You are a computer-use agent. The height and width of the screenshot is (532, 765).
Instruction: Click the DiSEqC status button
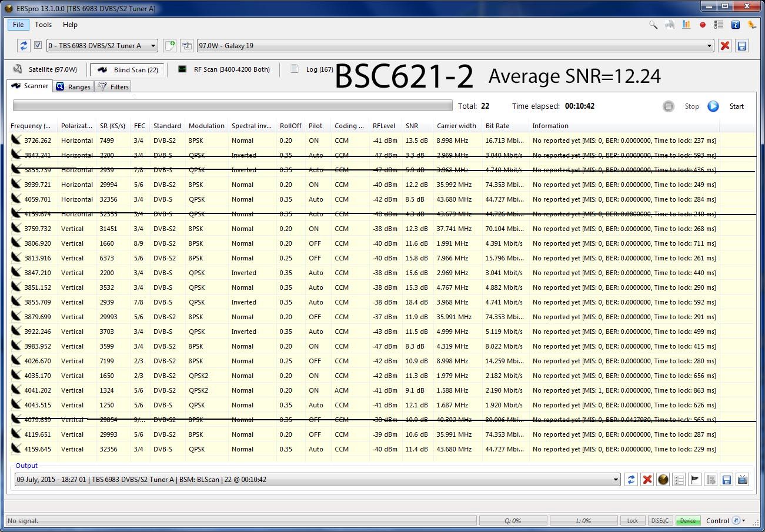(x=660, y=521)
